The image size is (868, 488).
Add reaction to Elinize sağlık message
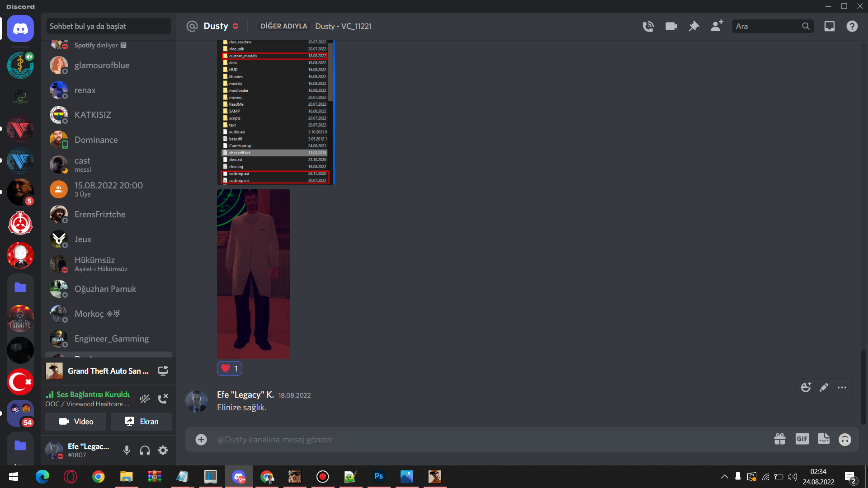coord(806,387)
